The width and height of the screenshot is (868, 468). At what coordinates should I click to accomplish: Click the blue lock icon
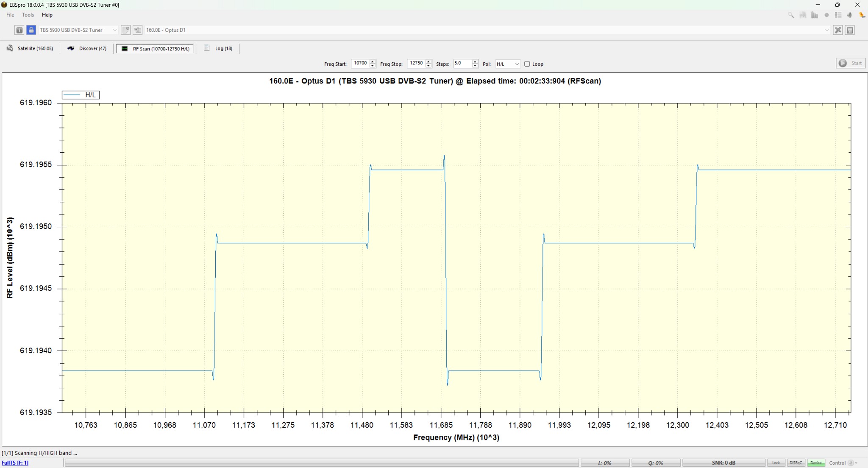31,30
